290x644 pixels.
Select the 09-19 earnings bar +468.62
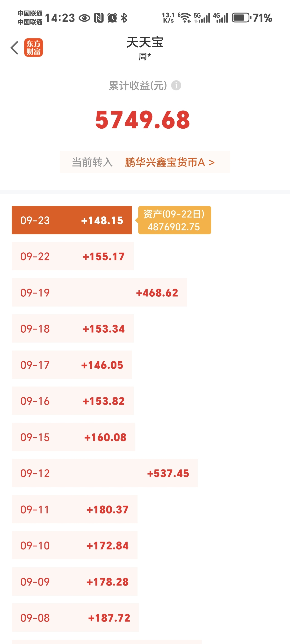[x=99, y=293]
